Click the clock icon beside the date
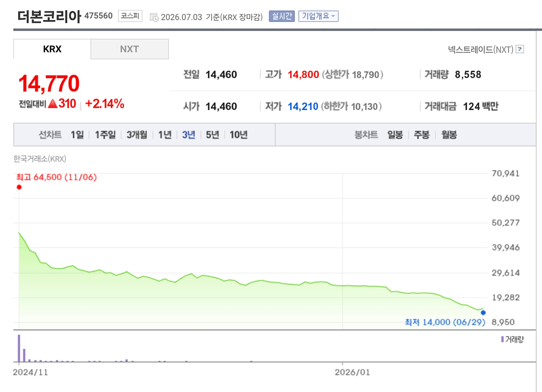This screenshot has width=542, height=392. point(154,17)
